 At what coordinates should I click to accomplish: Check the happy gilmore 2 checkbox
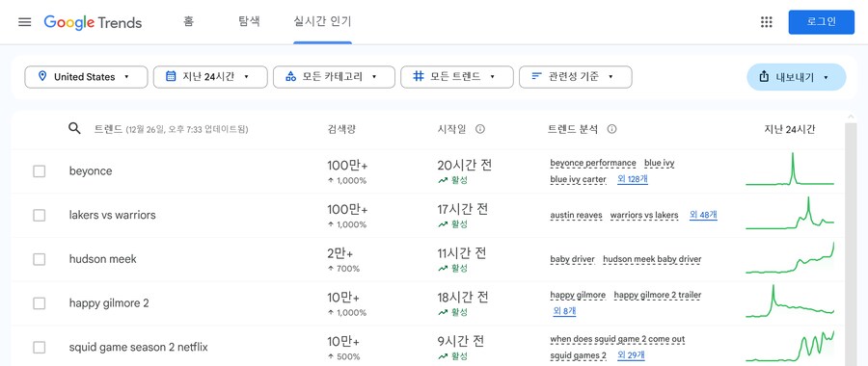coord(40,303)
